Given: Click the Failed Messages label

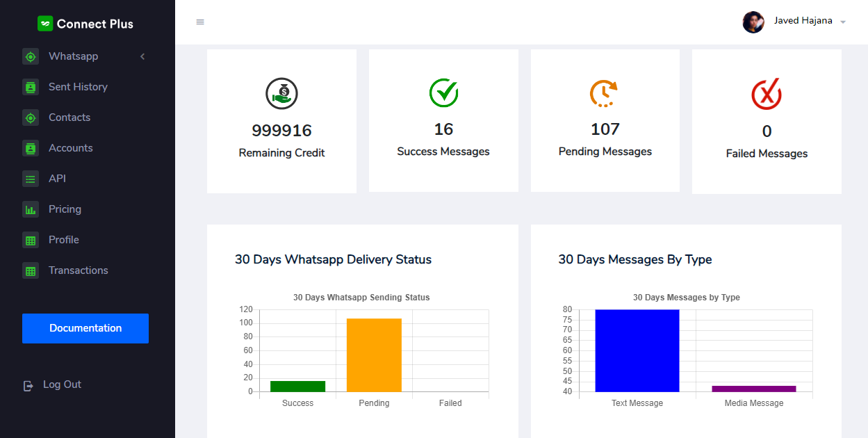Looking at the screenshot, I should 767,154.
